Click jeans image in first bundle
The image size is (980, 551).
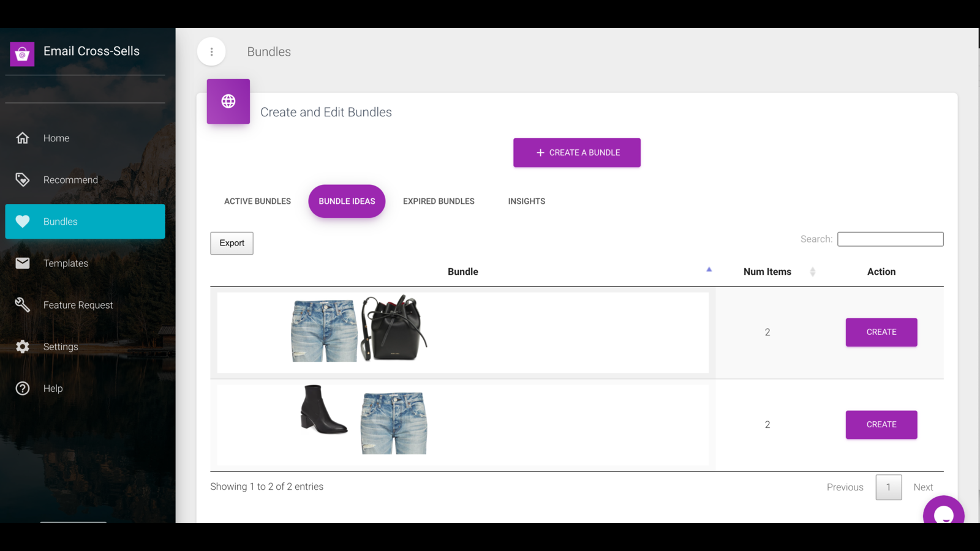[324, 331]
